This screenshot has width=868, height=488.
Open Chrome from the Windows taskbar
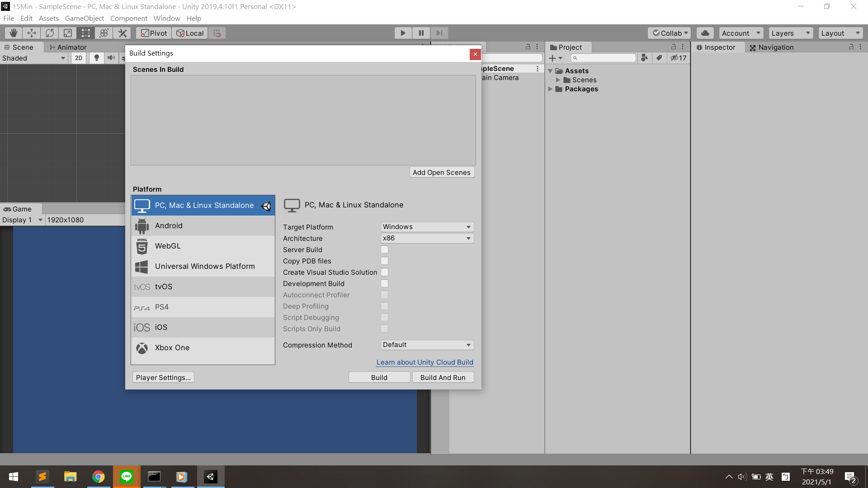click(x=98, y=477)
